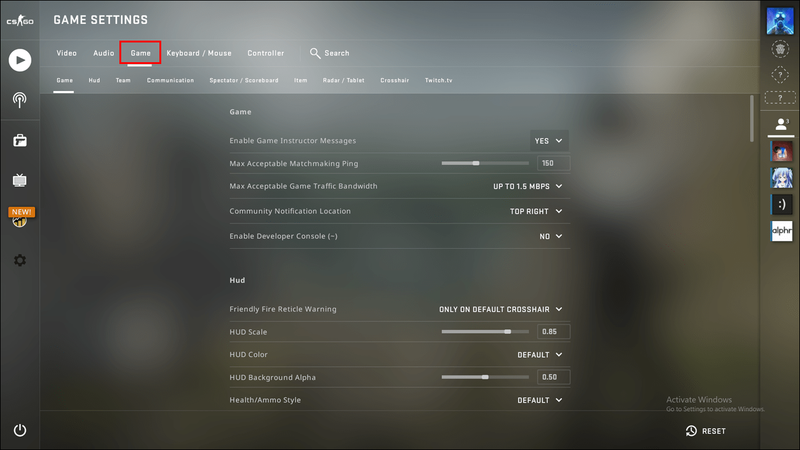Screen dimensions: 800x450
Task: Open the broadcast antenna sidebar icon
Action: 20,99
